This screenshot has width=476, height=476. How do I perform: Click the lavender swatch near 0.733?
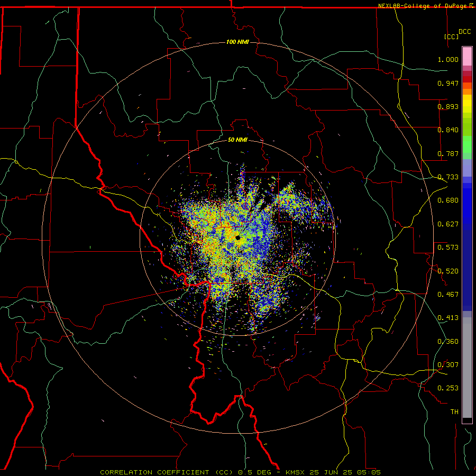(x=467, y=168)
